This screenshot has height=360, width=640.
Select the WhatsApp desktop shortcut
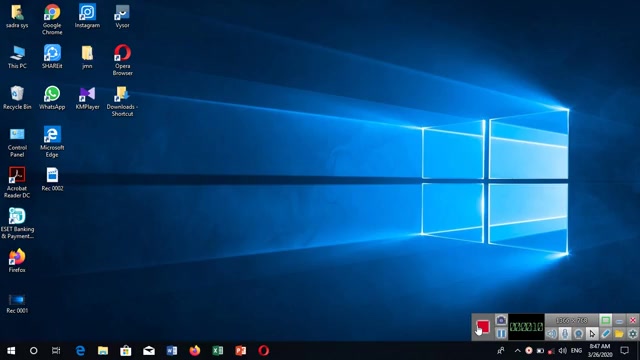52,98
